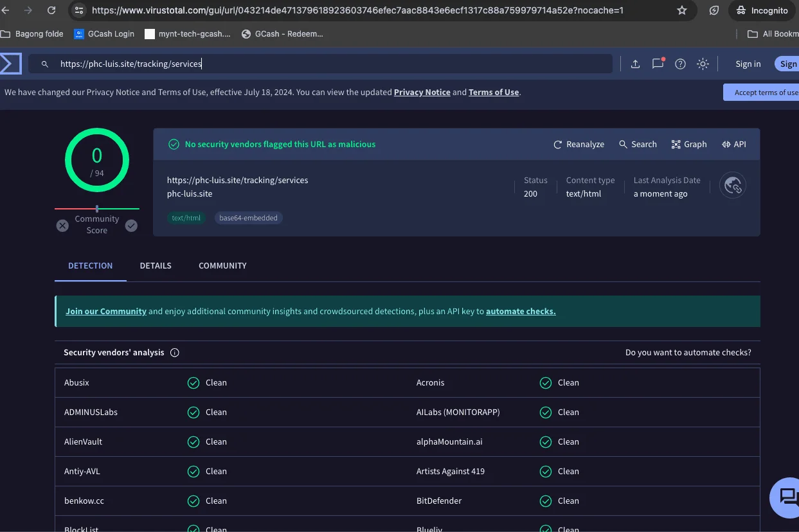
Task: Click the automate checks link
Action: [x=521, y=312]
